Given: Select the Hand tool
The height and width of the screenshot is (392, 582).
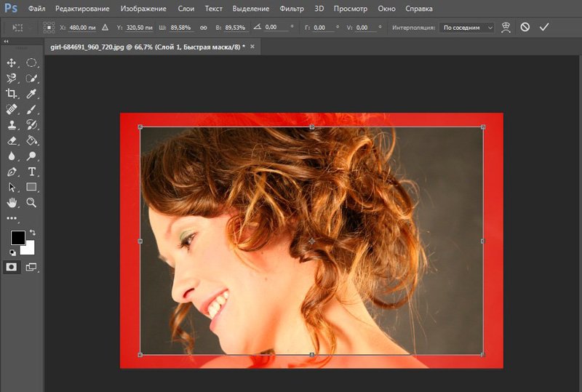Looking at the screenshot, I should 12,203.
